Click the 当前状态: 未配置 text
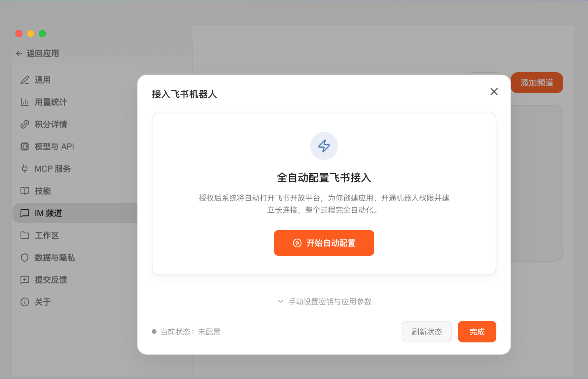The height and width of the screenshot is (379, 588). [191, 332]
